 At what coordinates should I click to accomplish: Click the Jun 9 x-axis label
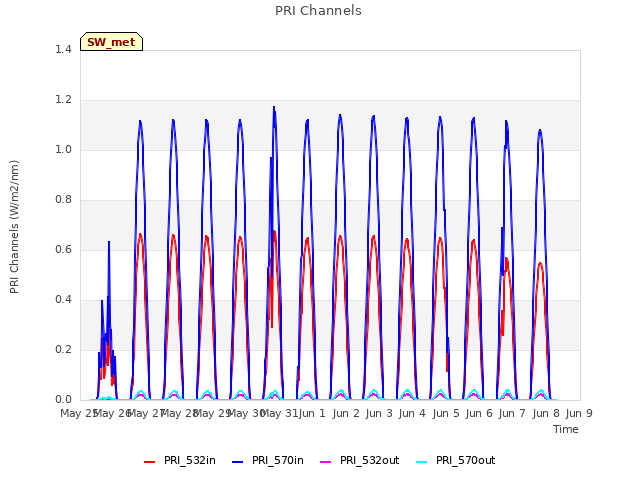click(x=579, y=413)
